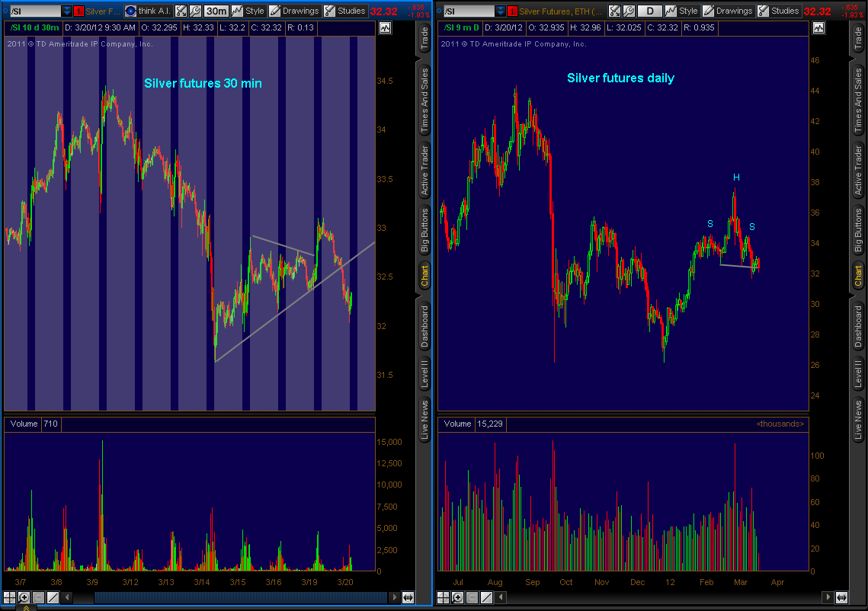Open the Dashboard tab on right sidebar
The image size is (868, 611).
(858, 326)
